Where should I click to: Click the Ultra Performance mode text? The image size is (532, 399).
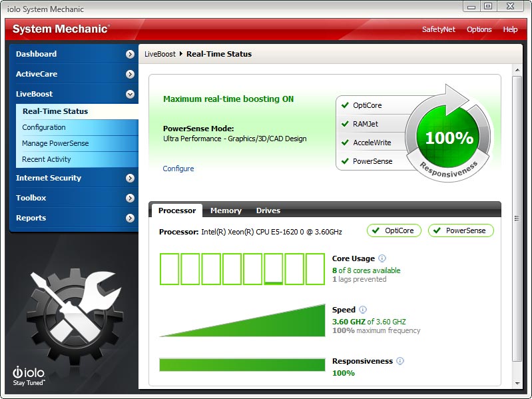pyautogui.click(x=235, y=139)
